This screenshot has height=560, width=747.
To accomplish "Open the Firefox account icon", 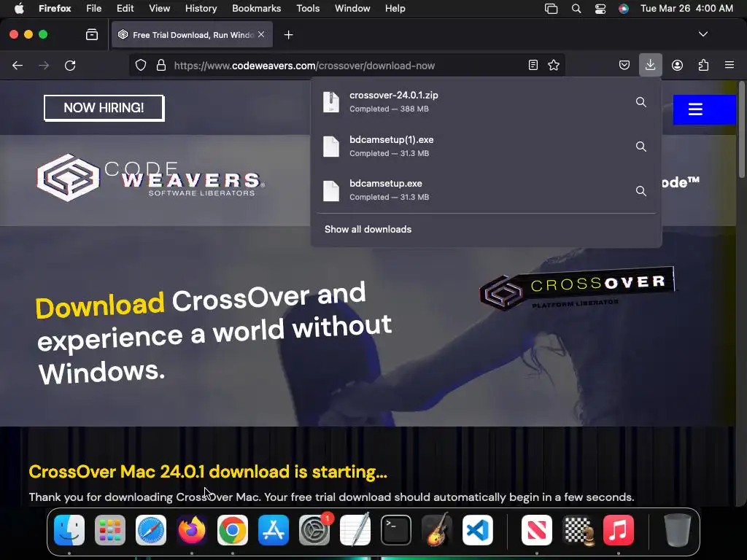I will (677, 65).
